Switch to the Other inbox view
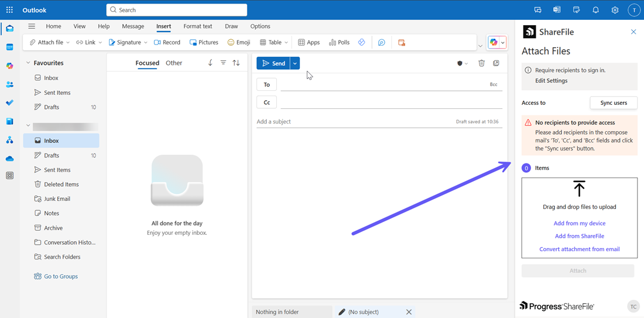Viewport: 644px width, 318px height. point(174,63)
